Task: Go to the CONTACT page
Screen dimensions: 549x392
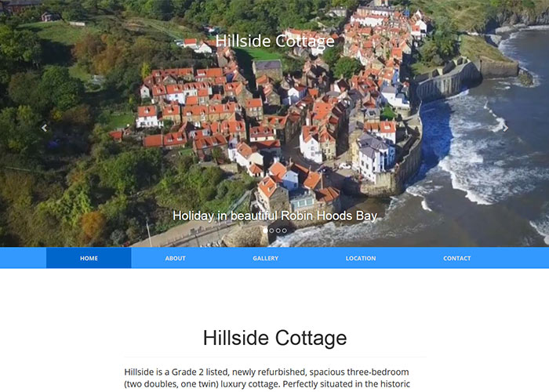Action: click(457, 258)
